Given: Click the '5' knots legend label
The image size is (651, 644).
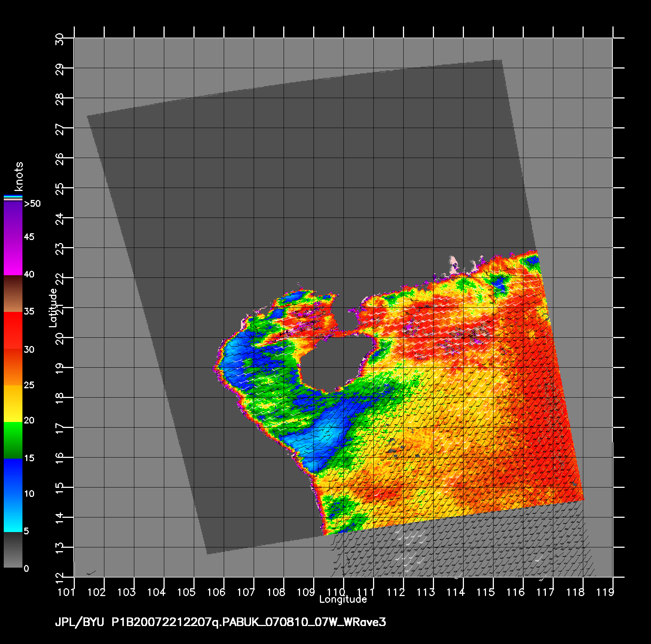Looking at the screenshot, I should point(26,531).
